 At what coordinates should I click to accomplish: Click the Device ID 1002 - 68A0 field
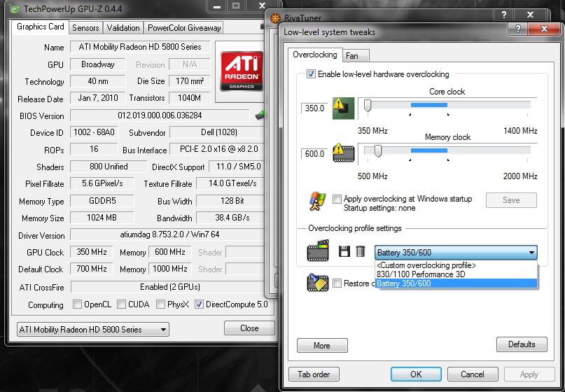tap(94, 132)
